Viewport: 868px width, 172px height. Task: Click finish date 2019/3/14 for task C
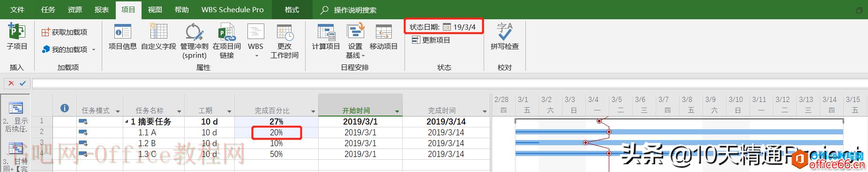[x=446, y=154]
